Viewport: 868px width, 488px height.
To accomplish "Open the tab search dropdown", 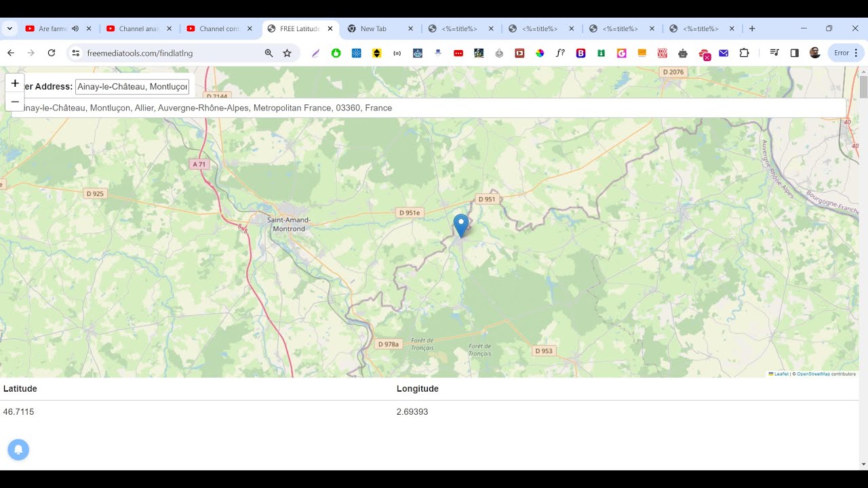I will 9,28.
